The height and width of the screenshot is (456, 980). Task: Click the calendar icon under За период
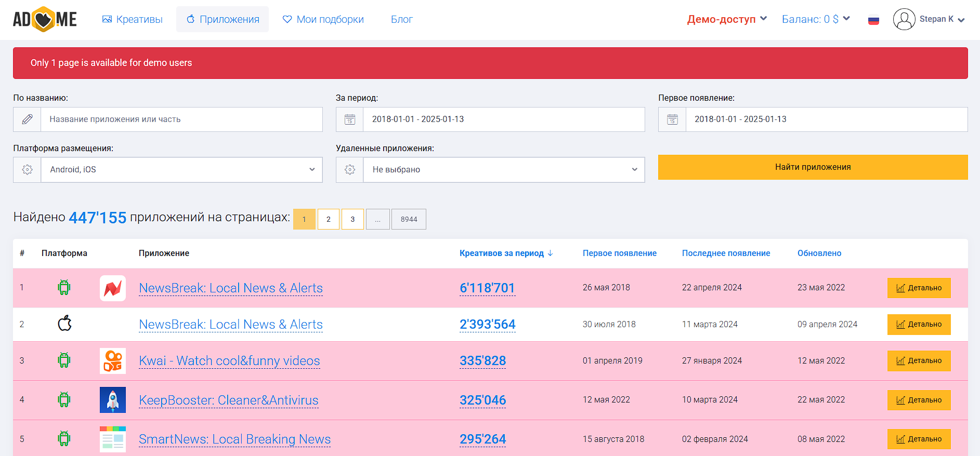350,119
